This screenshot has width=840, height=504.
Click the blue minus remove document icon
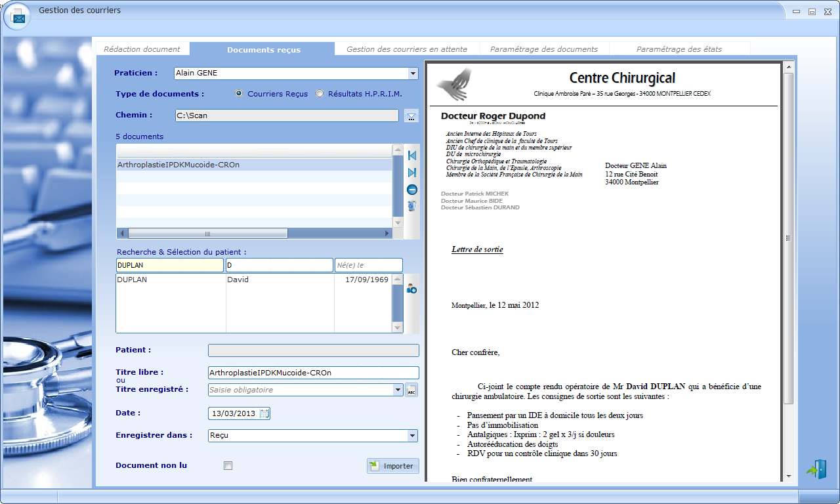pos(412,190)
